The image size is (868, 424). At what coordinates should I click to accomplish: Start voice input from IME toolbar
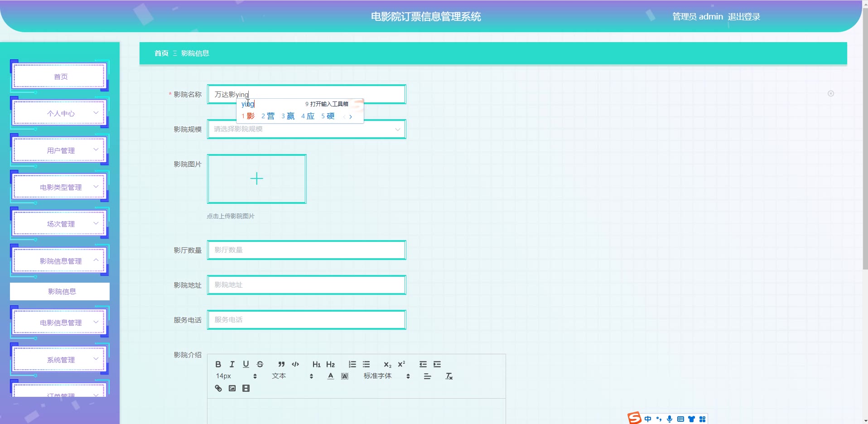670,419
